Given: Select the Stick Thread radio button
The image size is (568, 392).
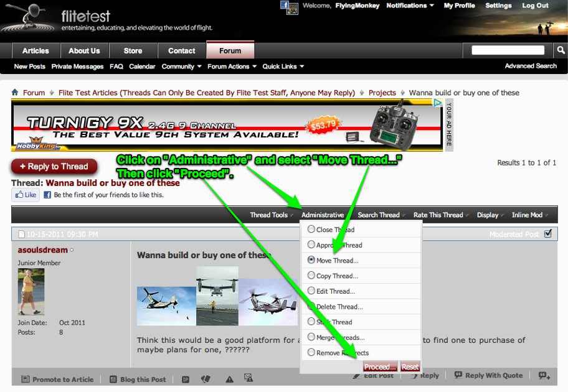Looking at the screenshot, I should (x=311, y=321).
